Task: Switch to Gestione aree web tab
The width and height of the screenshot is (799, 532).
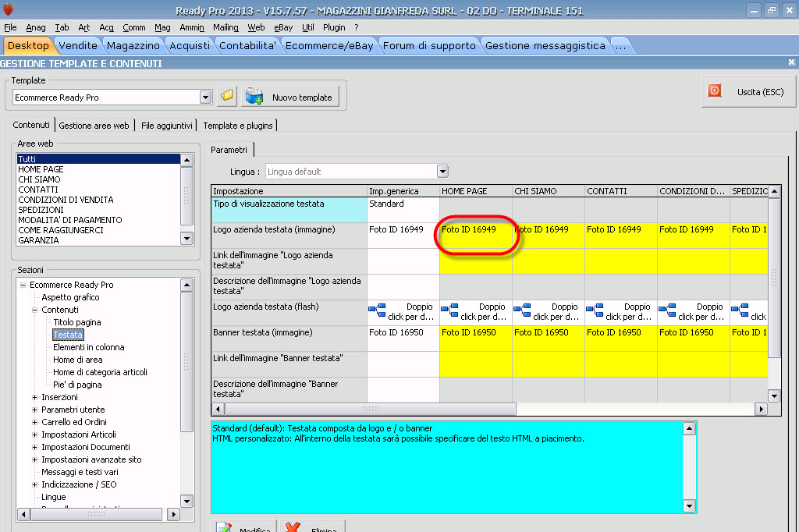Action: tap(94, 126)
